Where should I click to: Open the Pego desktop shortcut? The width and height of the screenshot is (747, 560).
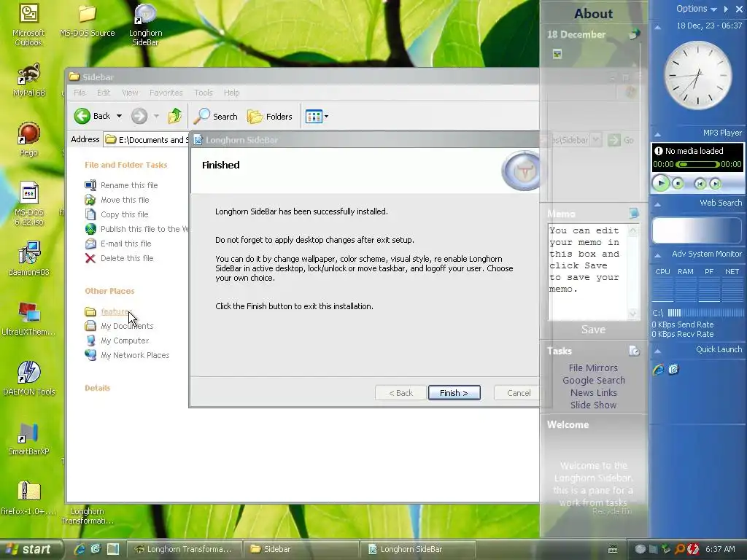[x=28, y=139]
